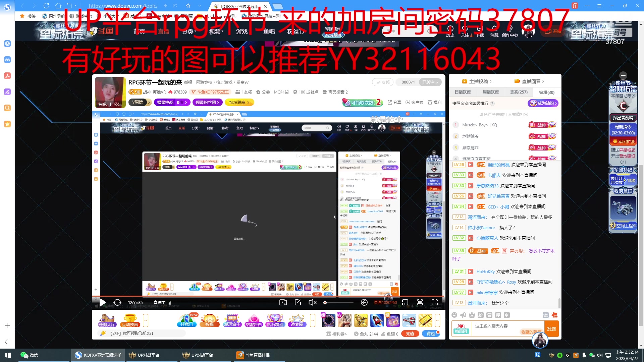Toggle web-page fullscreen mode icon
Image resolution: width=644 pixels, height=362 pixels.
coord(420,302)
